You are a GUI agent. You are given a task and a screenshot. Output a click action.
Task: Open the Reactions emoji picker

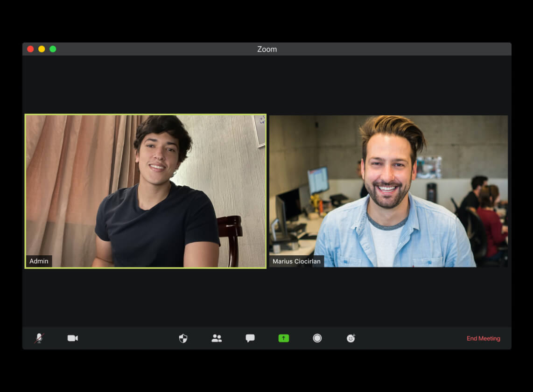coord(351,338)
